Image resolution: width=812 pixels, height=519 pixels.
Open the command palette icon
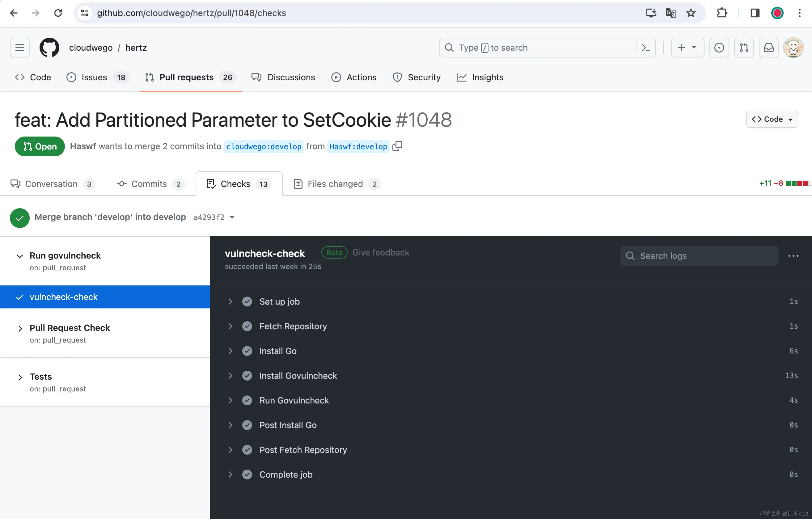(645, 48)
